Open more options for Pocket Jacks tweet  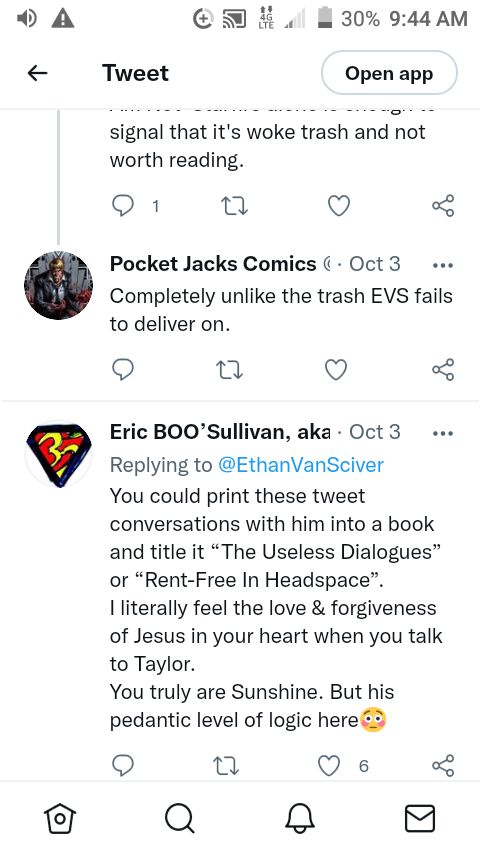pos(442,265)
